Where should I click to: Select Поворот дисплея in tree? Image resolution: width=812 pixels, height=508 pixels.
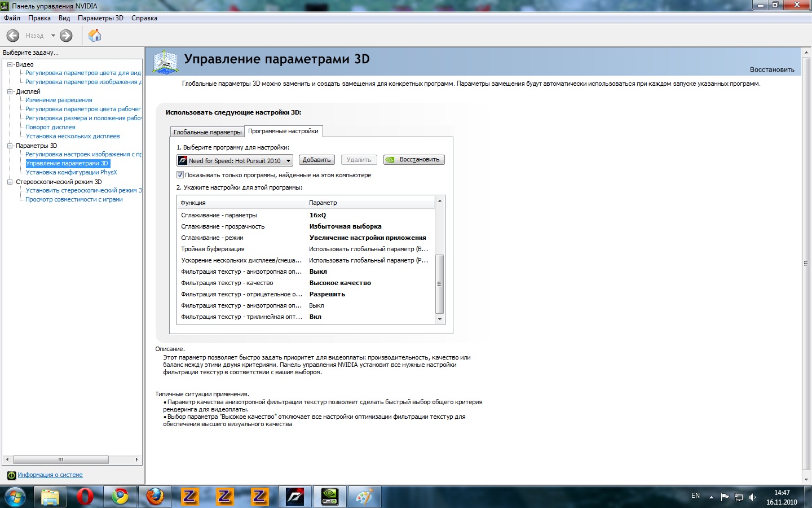point(50,127)
